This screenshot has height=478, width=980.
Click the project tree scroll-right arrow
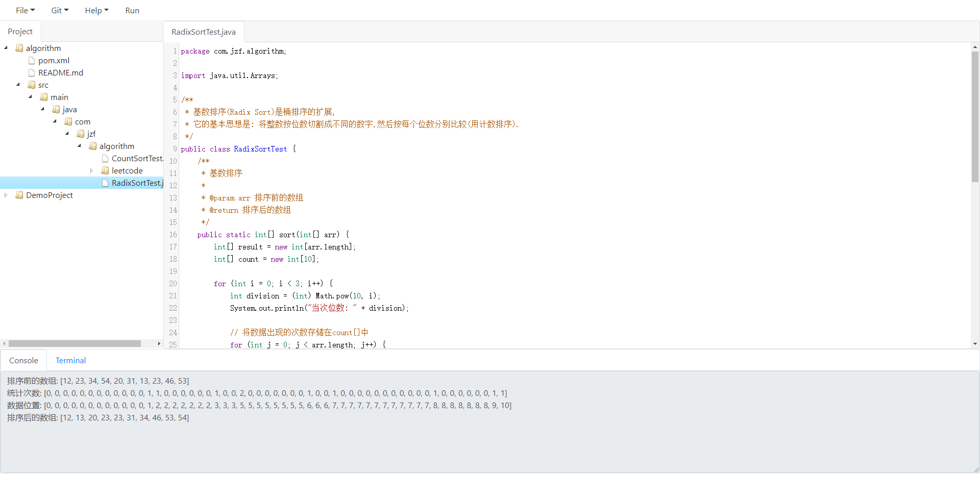click(159, 343)
